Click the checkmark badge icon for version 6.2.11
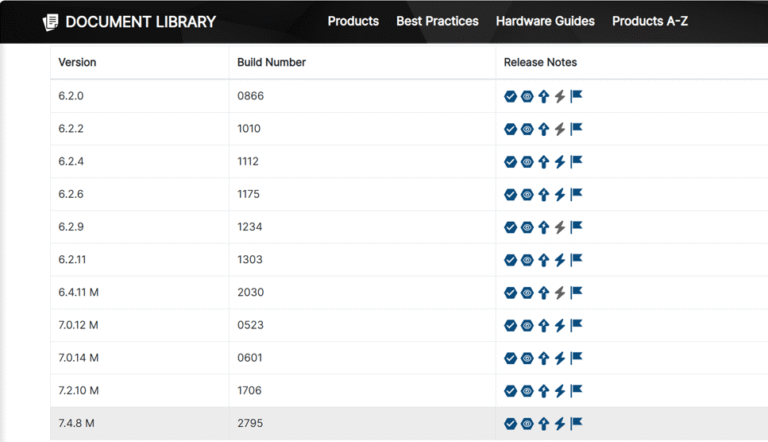The width and height of the screenshot is (768, 442). [510, 260]
